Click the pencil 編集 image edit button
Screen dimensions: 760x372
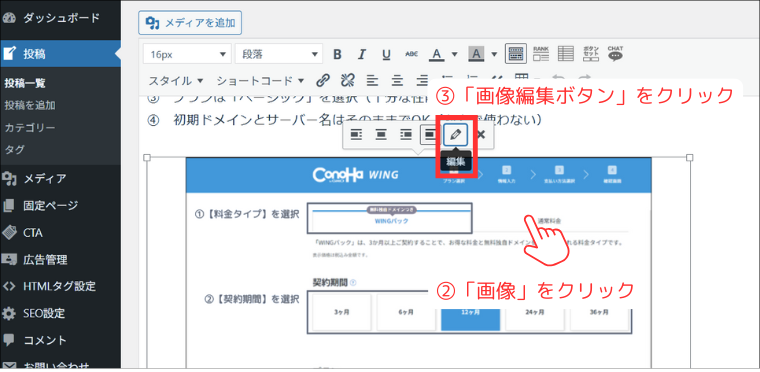pos(456,134)
